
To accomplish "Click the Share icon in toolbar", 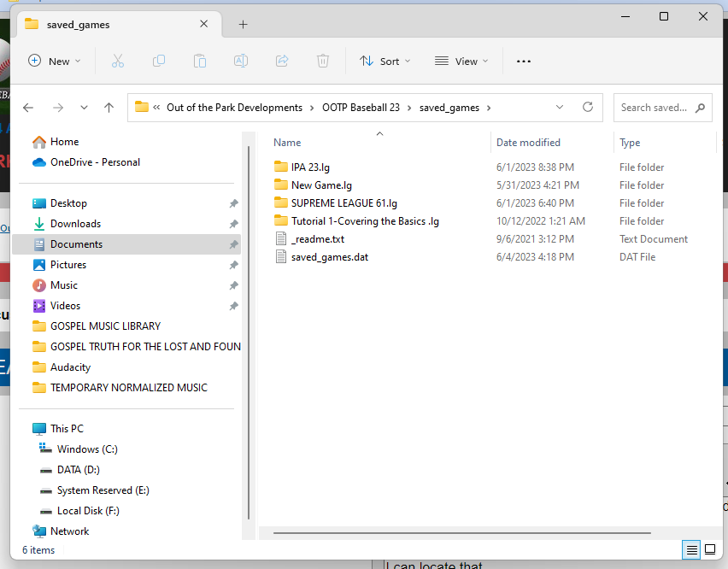I will coord(282,61).
